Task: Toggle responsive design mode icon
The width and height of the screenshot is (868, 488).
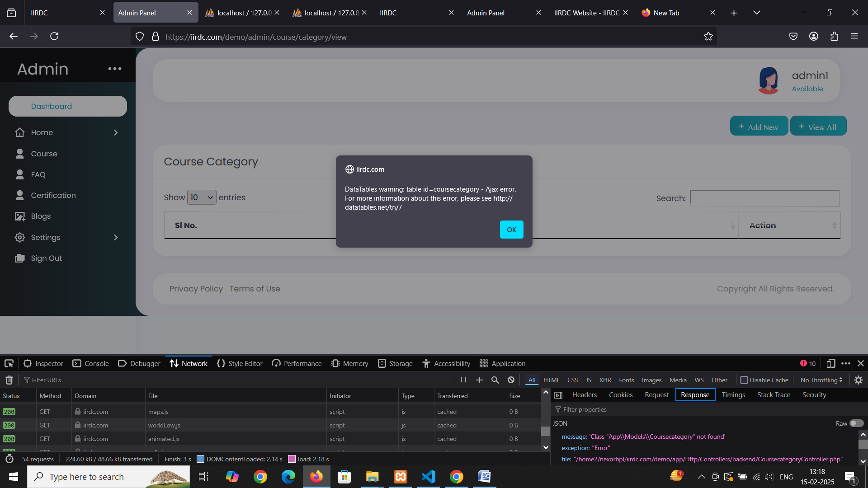Action: [830, 363]
